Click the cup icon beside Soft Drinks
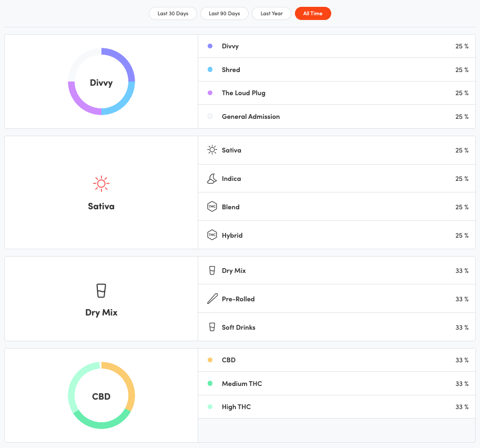Image resolution: width=480 pixels, height=448 pixels. (x=212, y=328)
